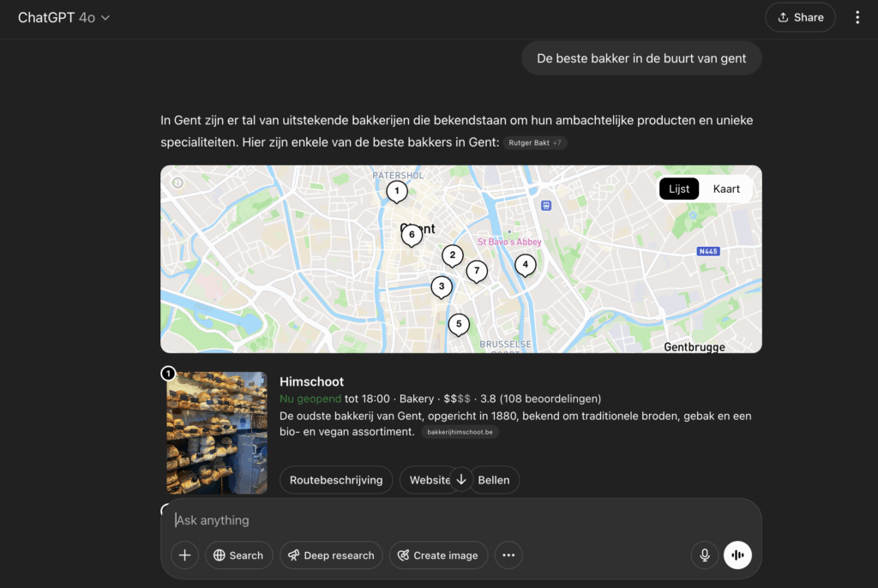Select map pin number 3

(x=442, y=287)
